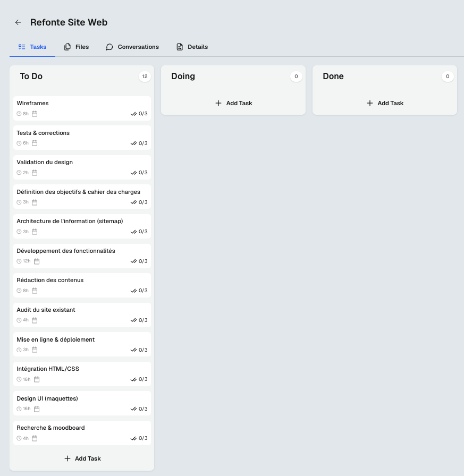Image resolution: width=464 pixels, height=476 pixels.
Task: Click checklist icon on Design UI (maquettes)
Action: (x=133, y=409)
